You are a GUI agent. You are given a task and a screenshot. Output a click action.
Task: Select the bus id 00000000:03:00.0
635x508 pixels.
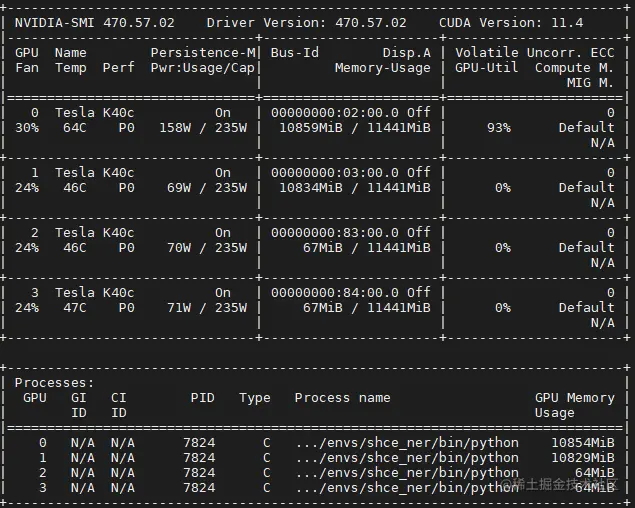coord(335,173)
